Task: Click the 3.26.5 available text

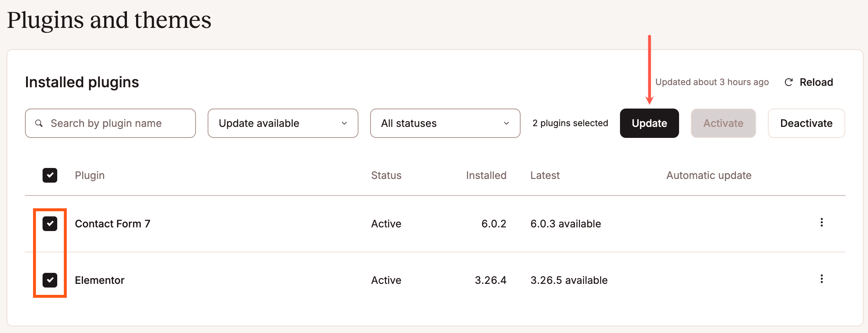Action: pyautogui.click(x=569, y=280)
